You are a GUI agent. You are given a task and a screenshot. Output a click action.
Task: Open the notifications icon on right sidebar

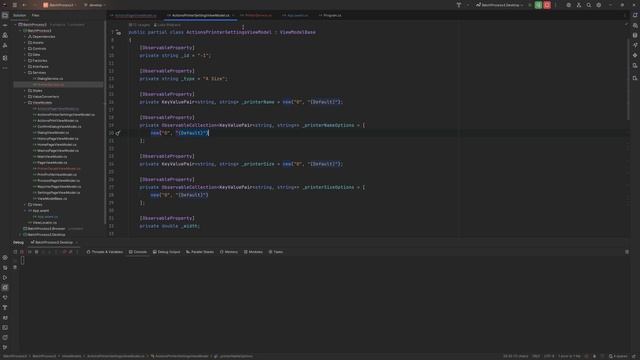point(635,16)
